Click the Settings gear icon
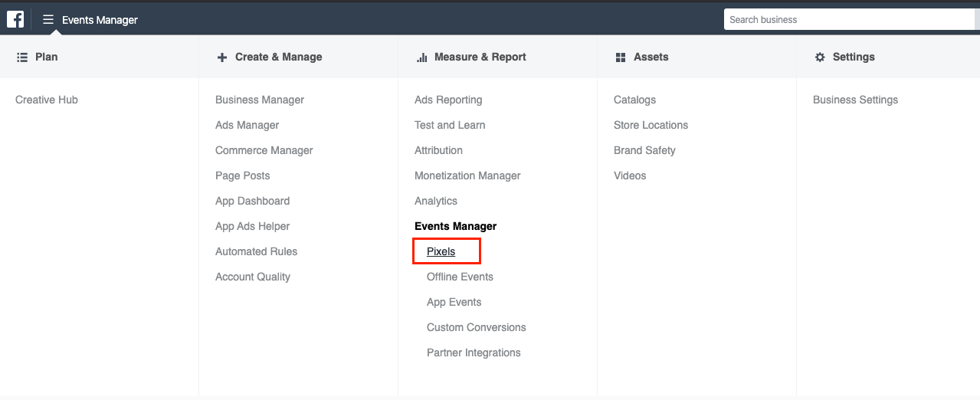The image size is (980, 400). click(x=820, y=57)
